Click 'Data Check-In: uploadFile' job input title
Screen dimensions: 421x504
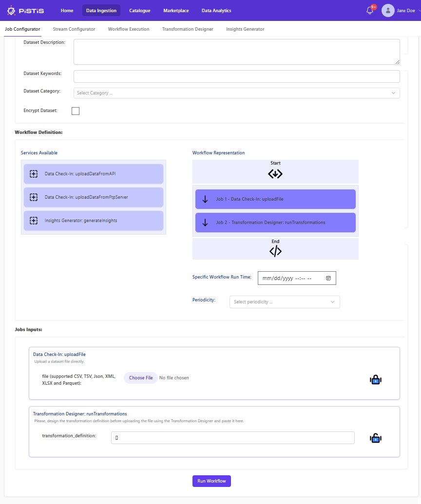[x=59, y=354]
